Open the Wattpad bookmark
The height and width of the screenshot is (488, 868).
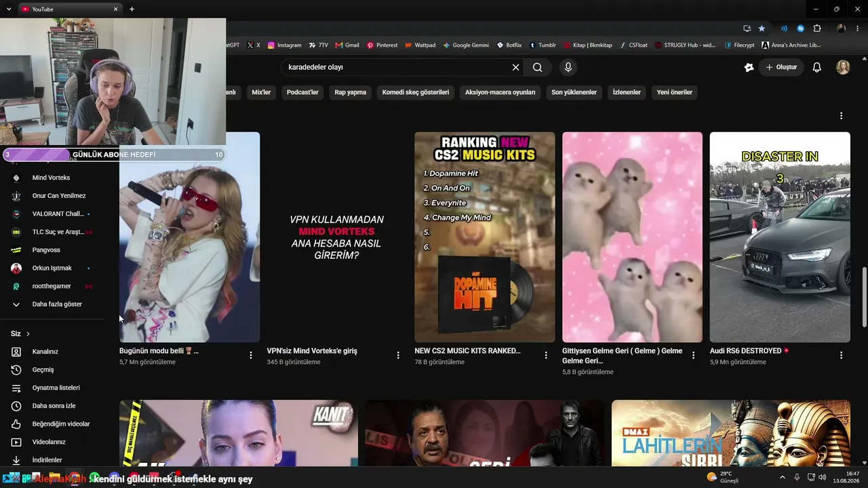420,45
